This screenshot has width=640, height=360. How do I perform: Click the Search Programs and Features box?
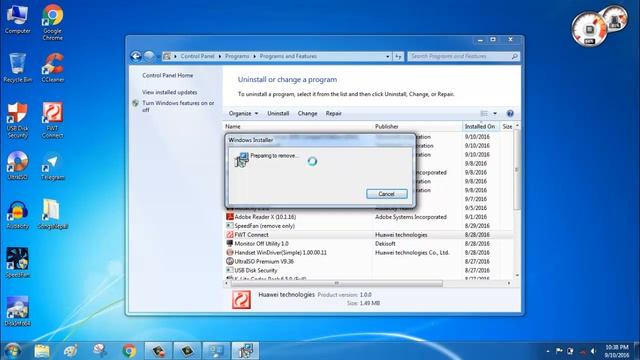click(x=463, y=56)
